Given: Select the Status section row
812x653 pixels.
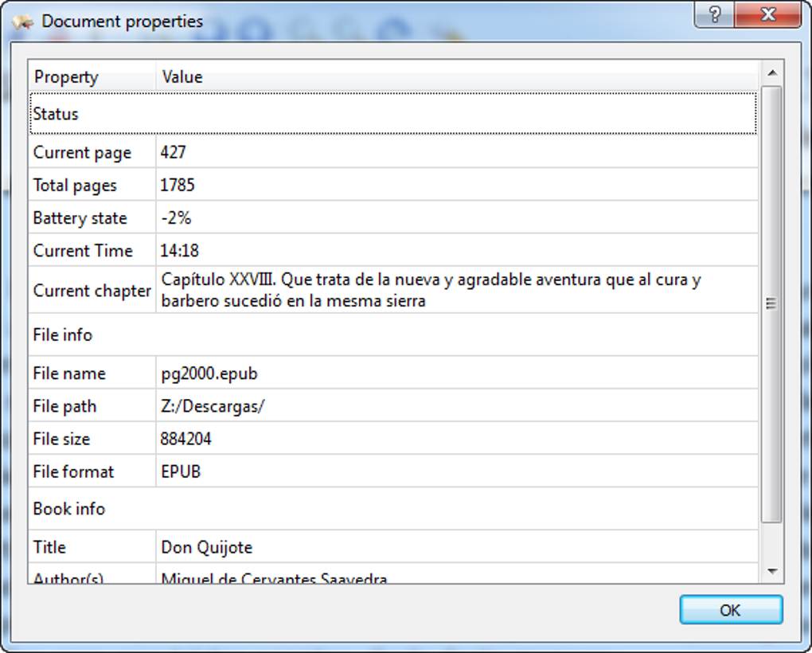Looking at the screenshot, I should 393,113.
